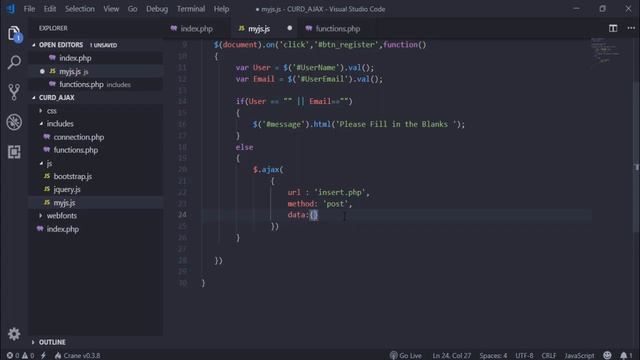Open myjs.js in the js folder tree
640x360 pixels.
click(64, 203)
